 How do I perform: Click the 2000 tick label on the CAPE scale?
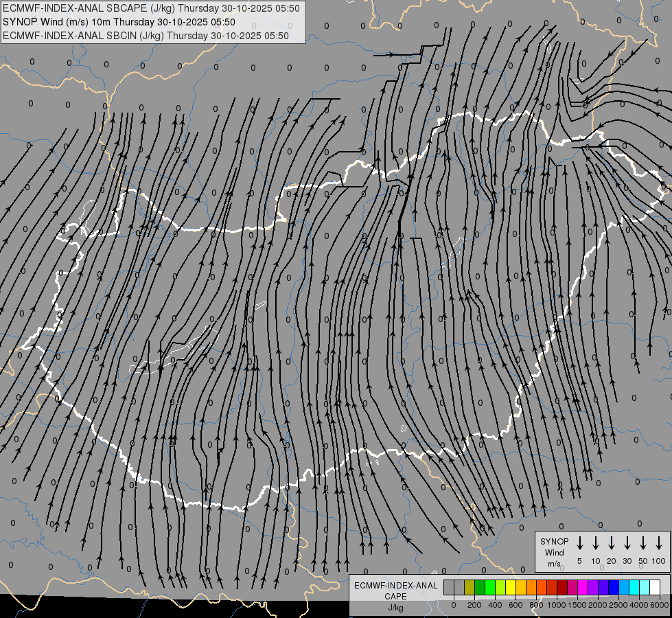pyautogui.click(x=598, y=605)
